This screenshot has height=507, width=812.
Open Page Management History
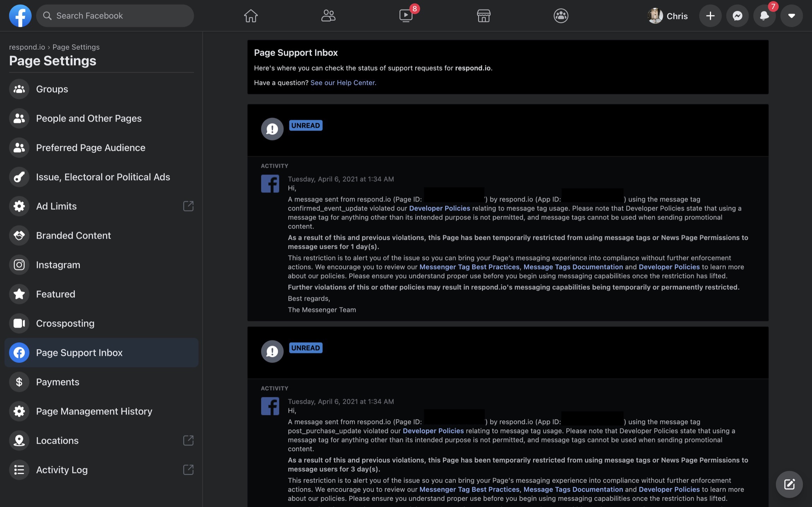102,411
